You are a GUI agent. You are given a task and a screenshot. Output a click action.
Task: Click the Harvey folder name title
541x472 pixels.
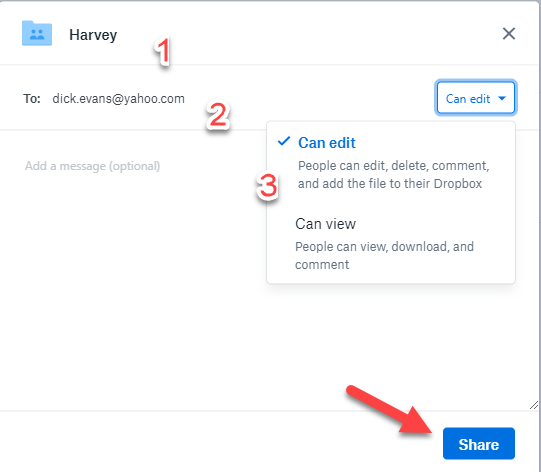point(93,35)
